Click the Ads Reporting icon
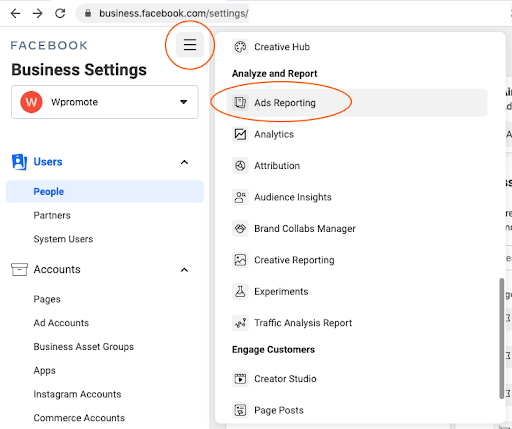 pyautogui.click(x=240, y=103)
